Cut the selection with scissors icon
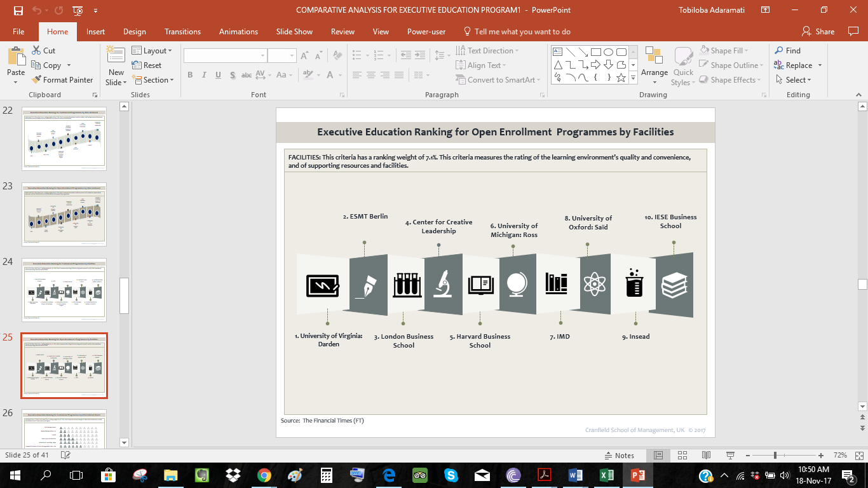 pos(43,51)
